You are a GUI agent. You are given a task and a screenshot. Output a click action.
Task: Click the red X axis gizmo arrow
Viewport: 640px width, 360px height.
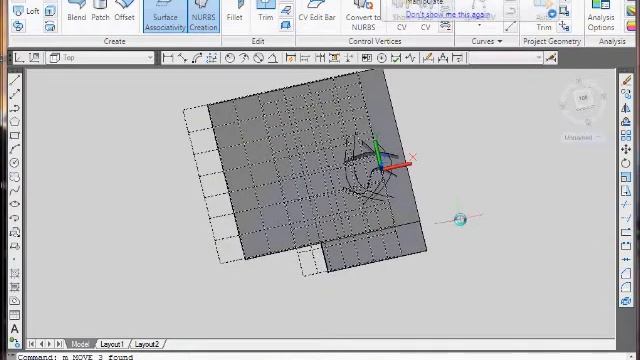point(398,166)
